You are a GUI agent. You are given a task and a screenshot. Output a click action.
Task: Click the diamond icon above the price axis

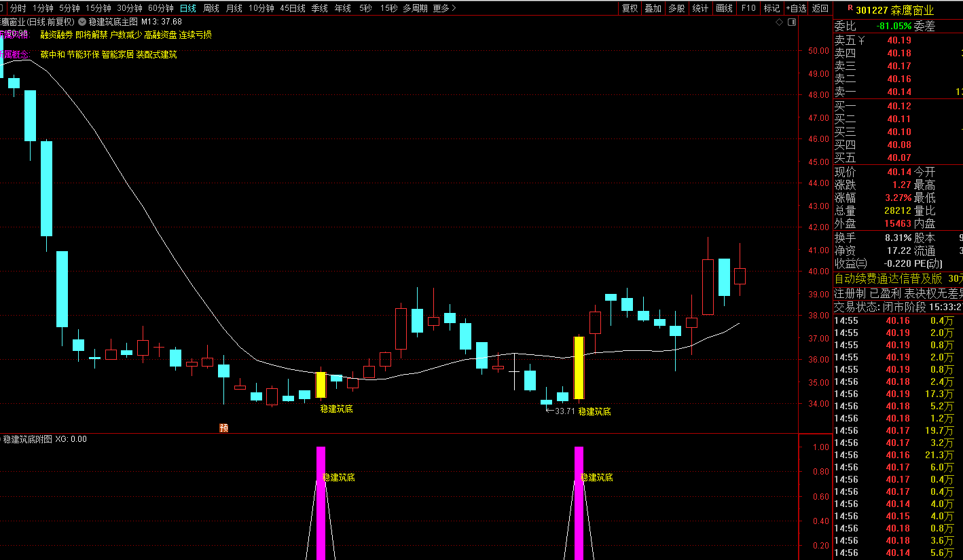pyautogui.click(x=780, y=22)
